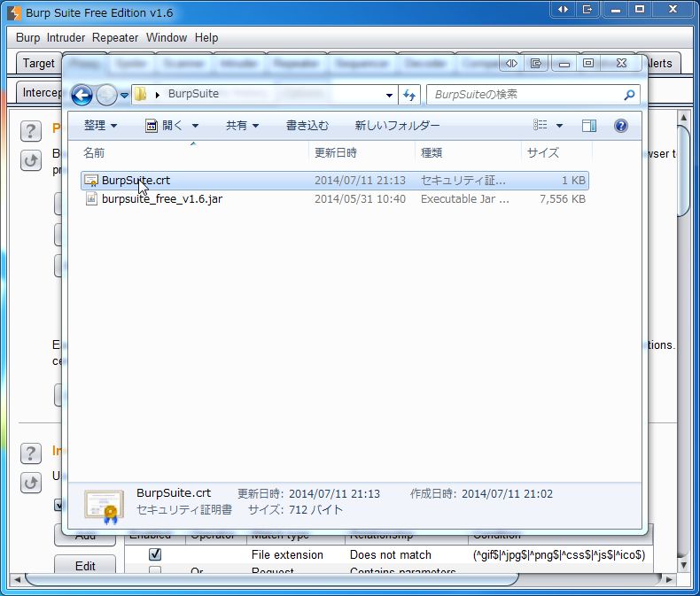Open the 整理 organize menu
Viewport: 700px width, 596px height.
point(100,126)
